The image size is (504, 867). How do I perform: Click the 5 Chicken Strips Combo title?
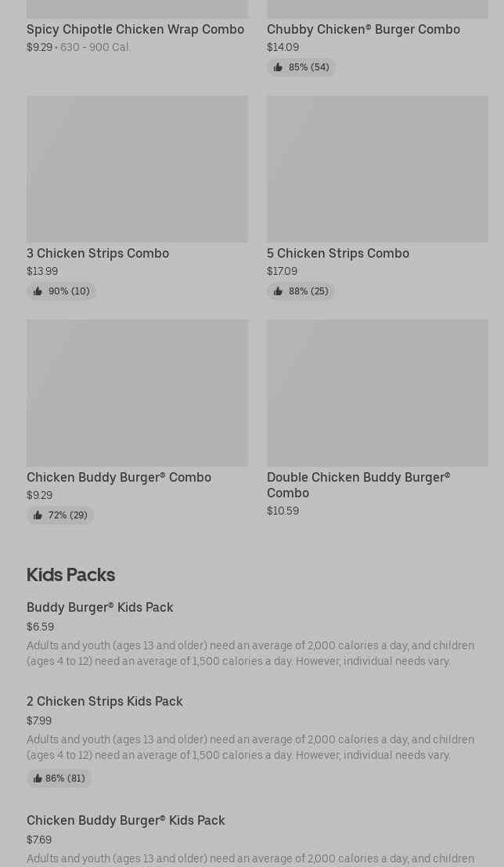[338, 254]
